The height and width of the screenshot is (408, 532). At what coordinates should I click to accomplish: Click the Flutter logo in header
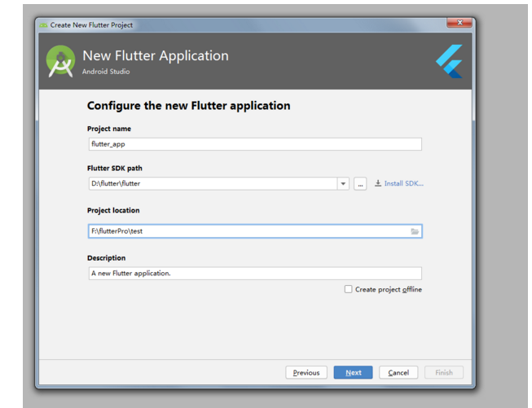point(449,61)
